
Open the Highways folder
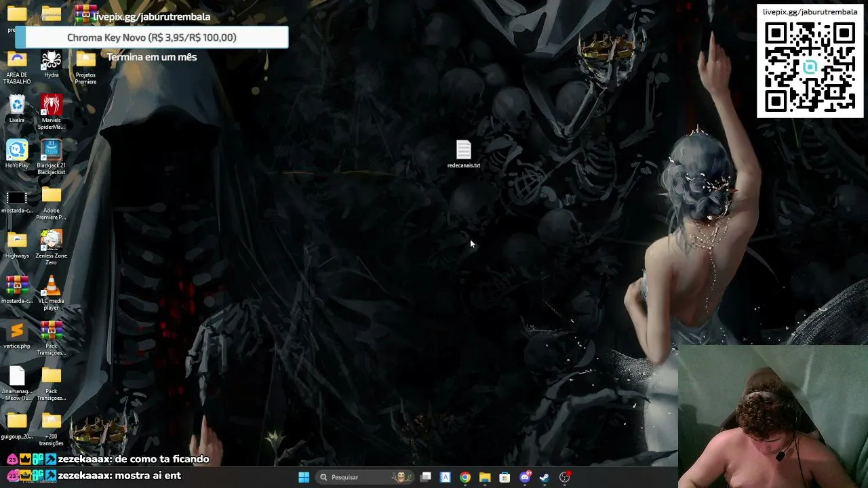(17, 245)
